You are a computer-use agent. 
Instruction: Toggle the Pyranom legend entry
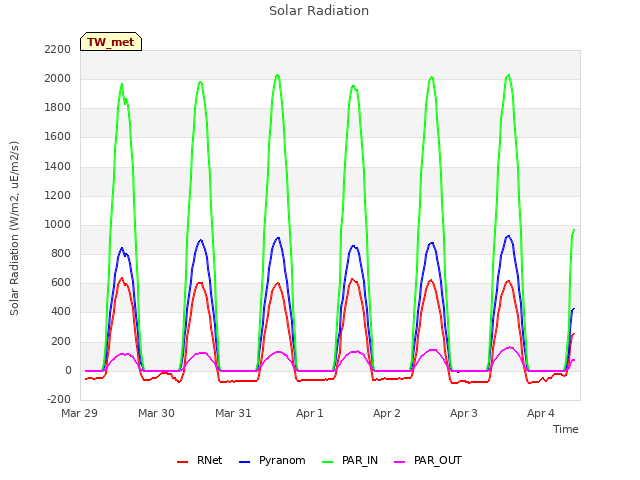[272, 460]
